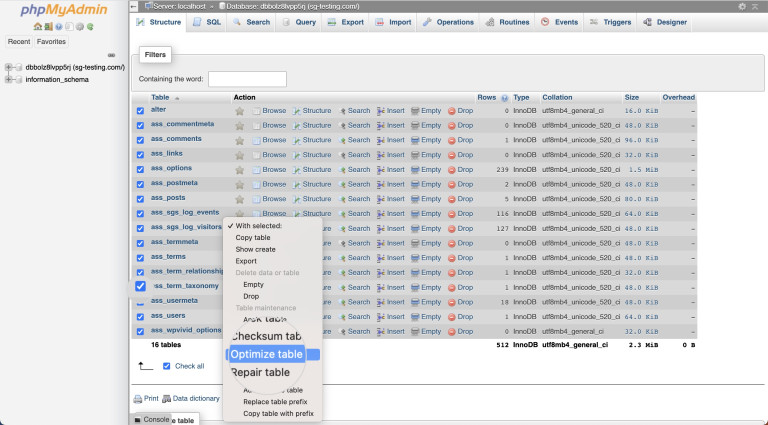Choose Repair table from the menu
The width and height of the screenshot is (768, 425).
coord(261,373)
